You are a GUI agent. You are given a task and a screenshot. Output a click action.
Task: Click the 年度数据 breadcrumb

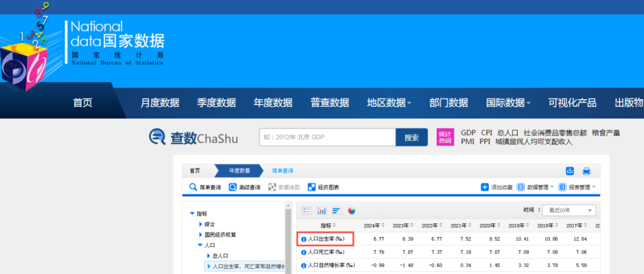[x=239, y=171]
